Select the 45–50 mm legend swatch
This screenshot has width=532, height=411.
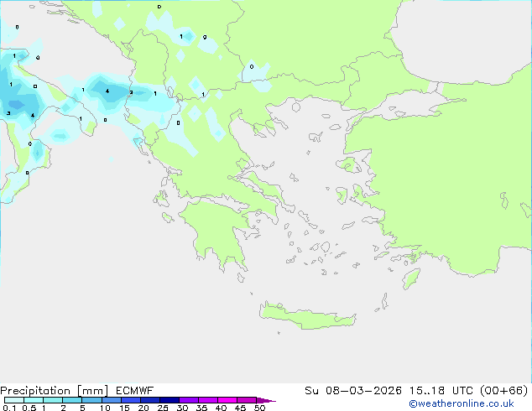pyautogui.click(x=247, y=400)
